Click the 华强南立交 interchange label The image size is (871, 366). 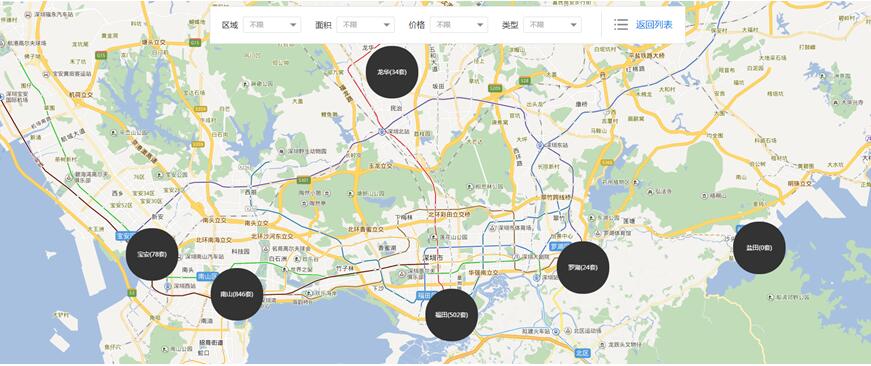click(483, 272)
